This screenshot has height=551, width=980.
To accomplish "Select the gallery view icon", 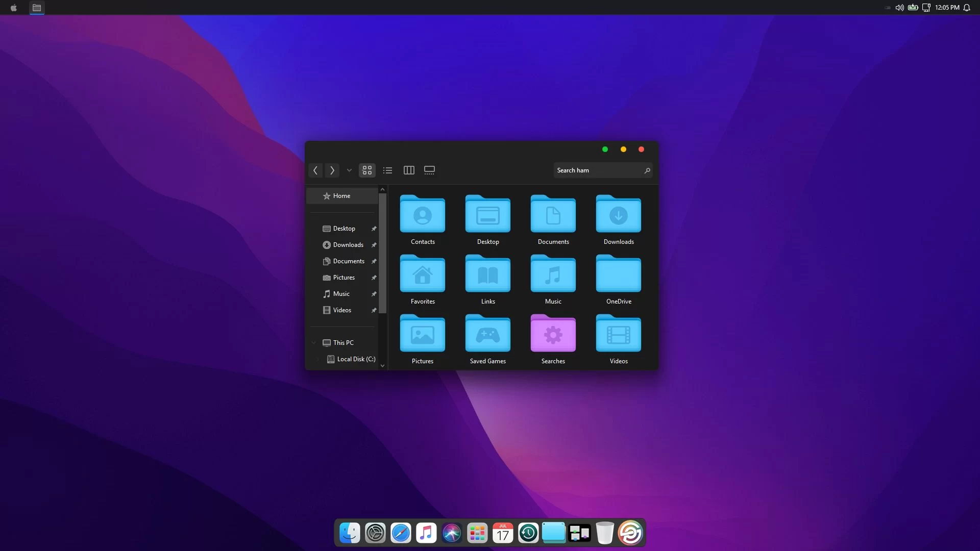I will tap(429, 170).
